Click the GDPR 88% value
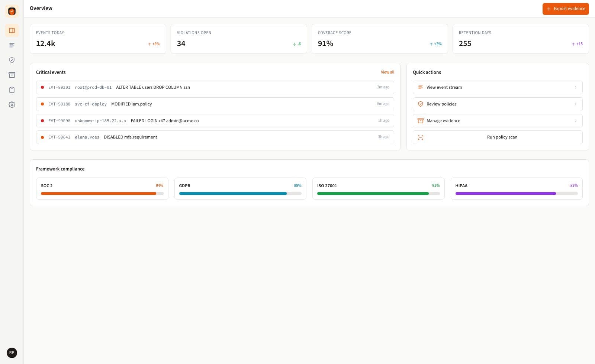Viewport: 595px width, 364px height. [x=298, y=185]
